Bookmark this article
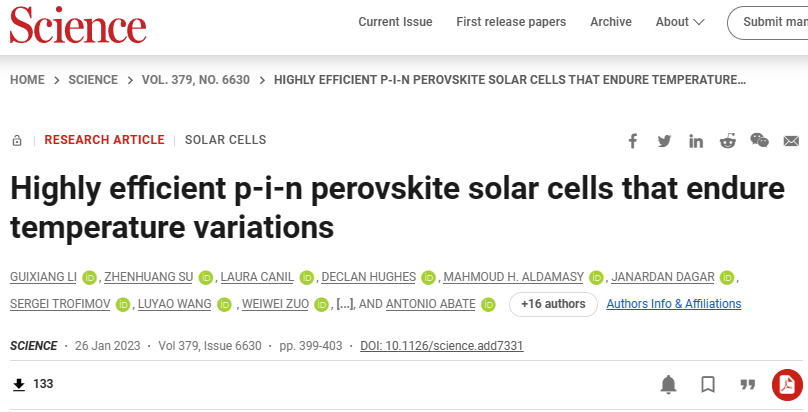This screenshot has height=412, width=808. coord(708,384)
